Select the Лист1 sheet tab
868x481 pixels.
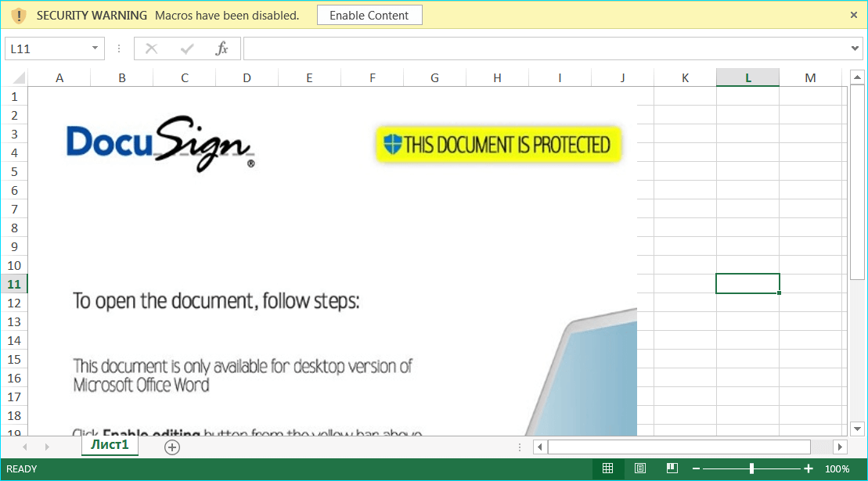110,446
